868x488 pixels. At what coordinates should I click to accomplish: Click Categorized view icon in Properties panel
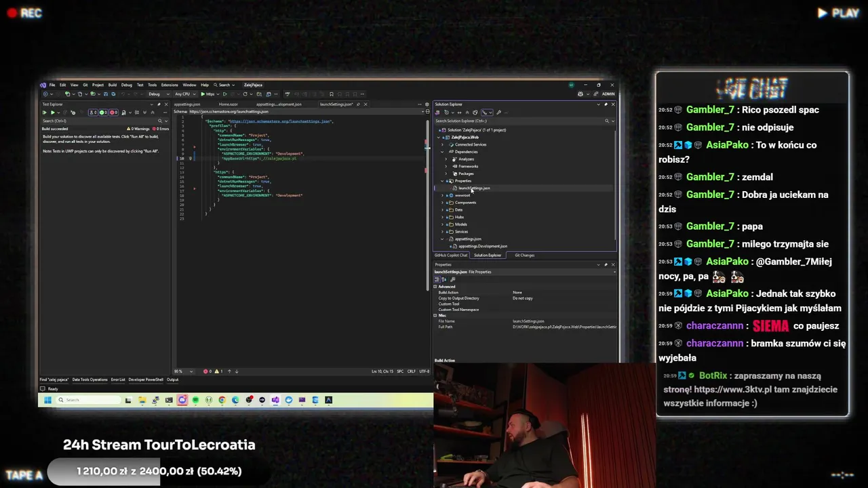pos(437,279)
